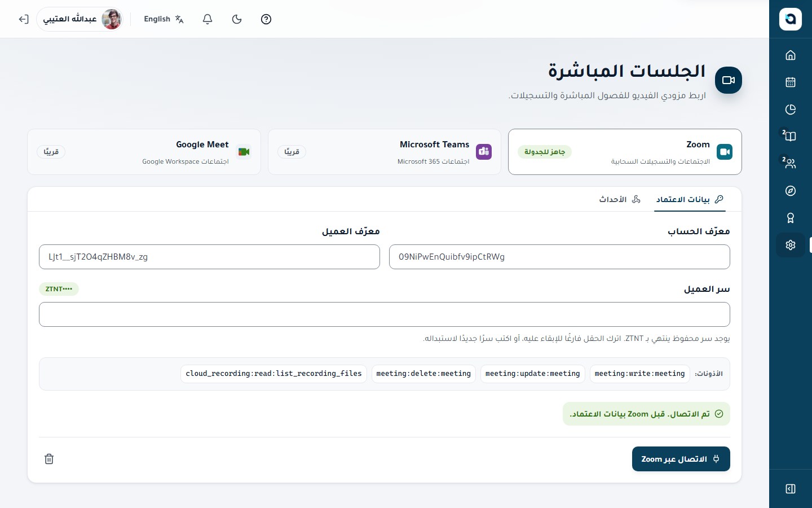Screen dimensions: 812x508
Task: Click the جاهز للجدولة status badge
Action: point(545,152)
